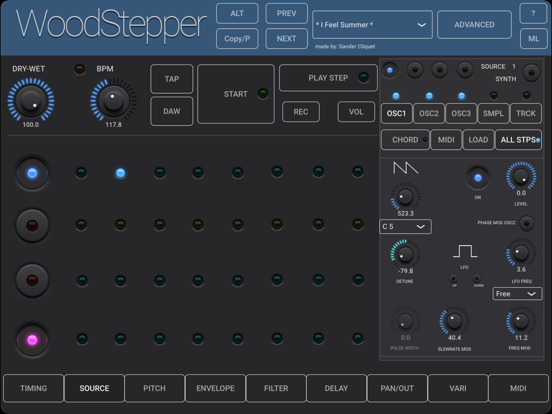Activate step one in the magenta track row
Viewport: 552px width, 414px height.
pos(82,339)
